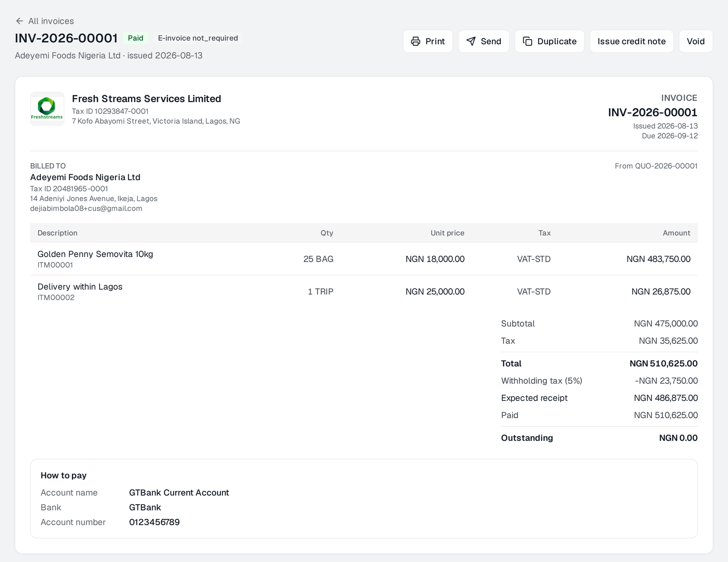Screen dimensions: 728x562
Task: Click unit price NGN 18,000.00
Action: 435,259
